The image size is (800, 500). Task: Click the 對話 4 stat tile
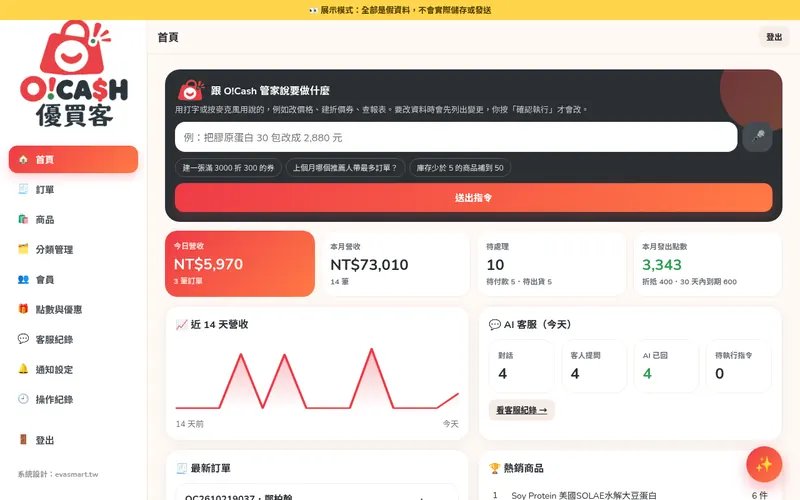pyautogui.click(x=521, y=366)
